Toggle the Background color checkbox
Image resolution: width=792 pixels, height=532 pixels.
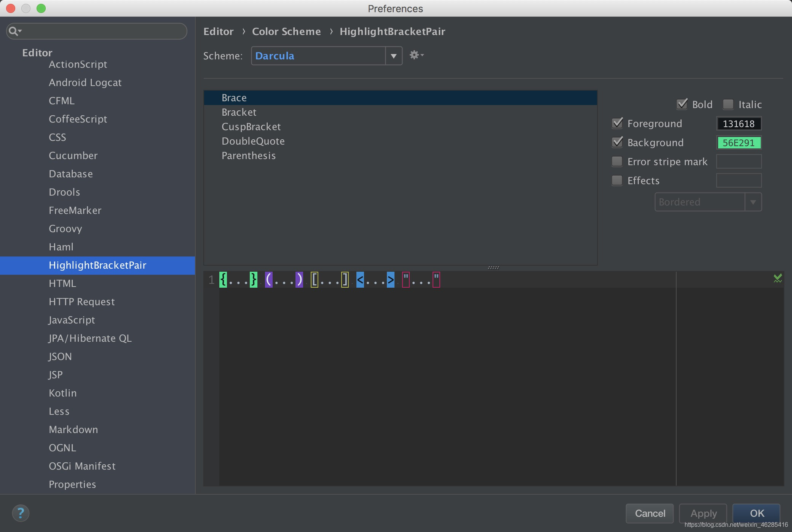click(x=618, y=142)
